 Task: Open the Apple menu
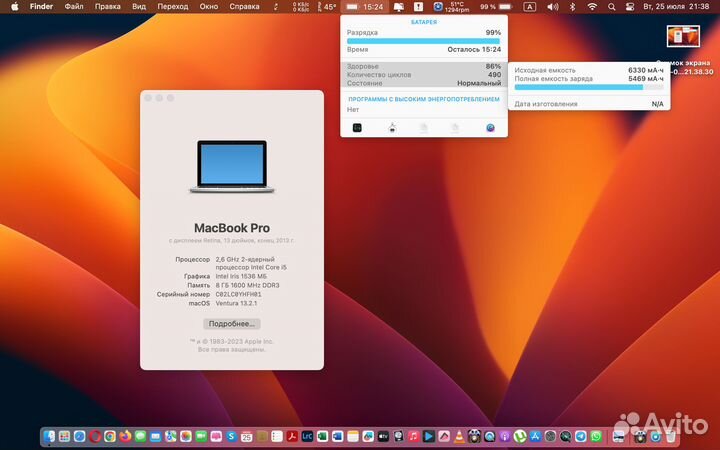[x=15, y=6]
